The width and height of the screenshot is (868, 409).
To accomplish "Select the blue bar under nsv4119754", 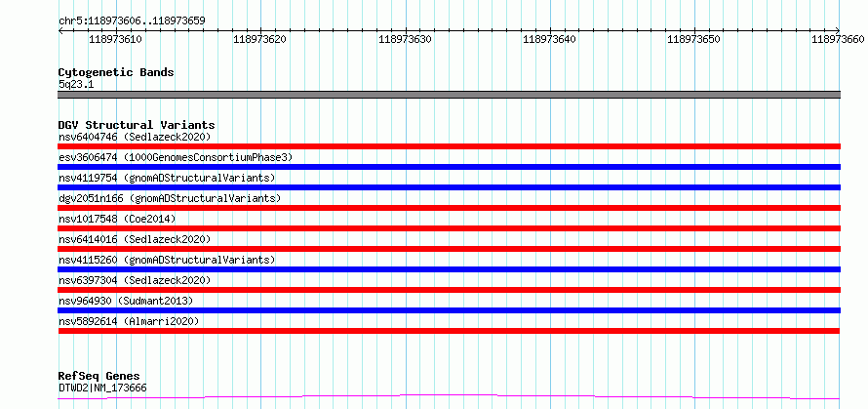I will coord(449,187).
